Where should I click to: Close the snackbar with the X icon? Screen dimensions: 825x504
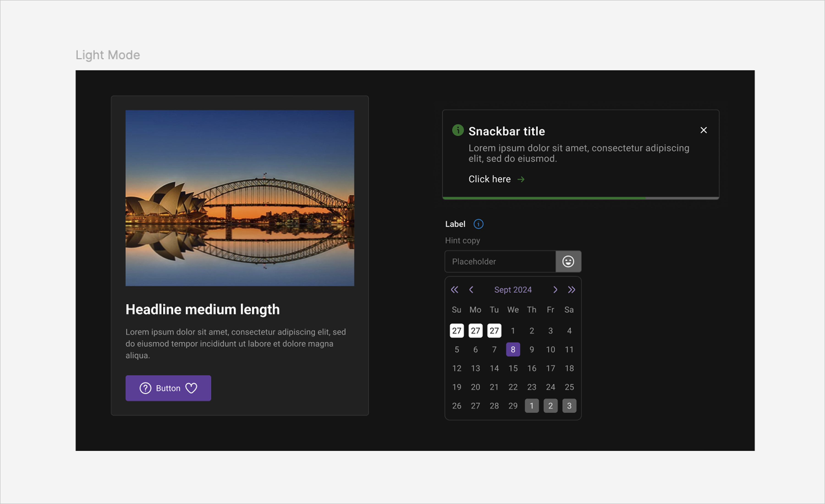point(704,130)
